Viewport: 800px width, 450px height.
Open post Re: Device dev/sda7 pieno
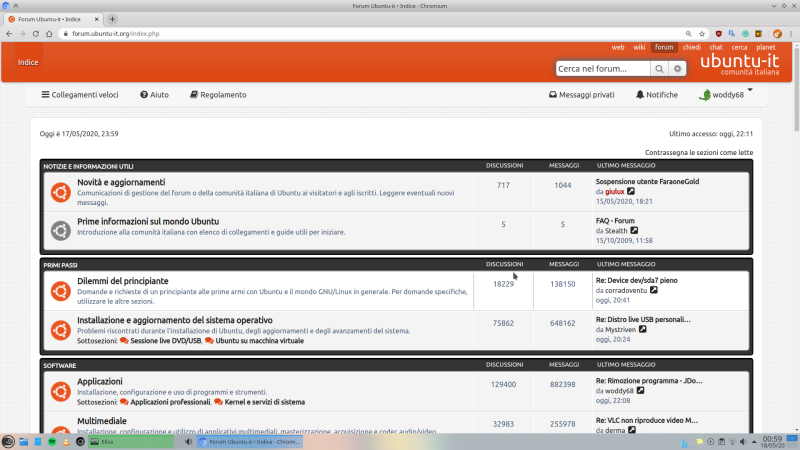pos(637,280)
